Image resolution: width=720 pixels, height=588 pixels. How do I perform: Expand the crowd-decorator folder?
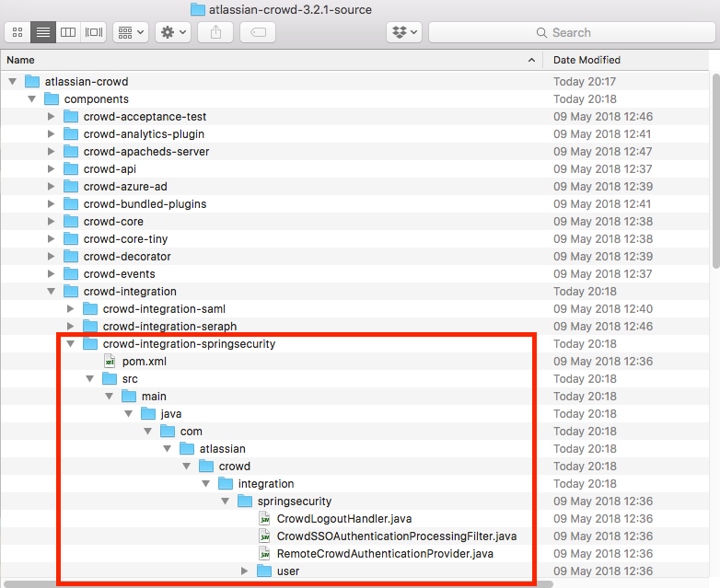[51, 256]
